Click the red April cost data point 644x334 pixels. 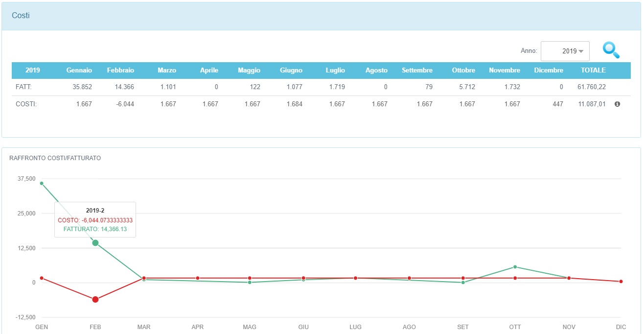(198, 278)
